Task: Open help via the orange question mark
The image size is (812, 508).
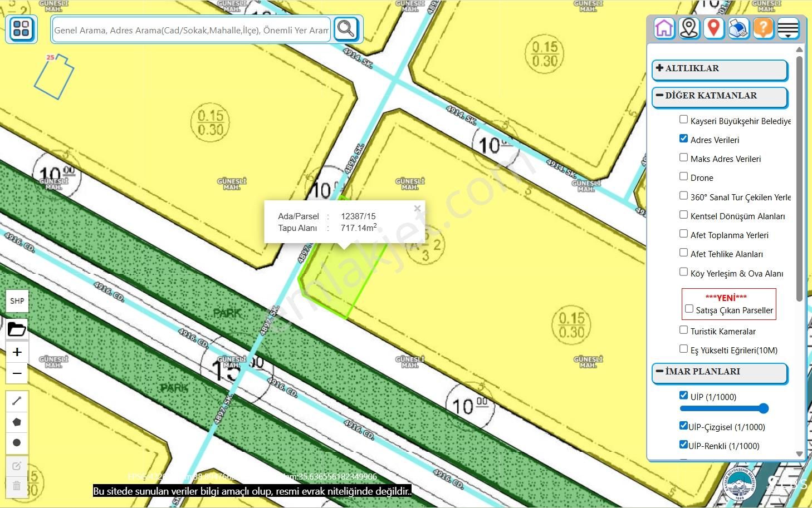Action: coord(764,28)
